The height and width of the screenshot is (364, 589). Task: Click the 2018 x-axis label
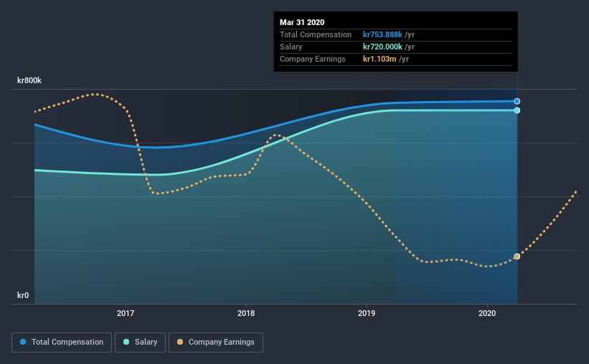246,313
